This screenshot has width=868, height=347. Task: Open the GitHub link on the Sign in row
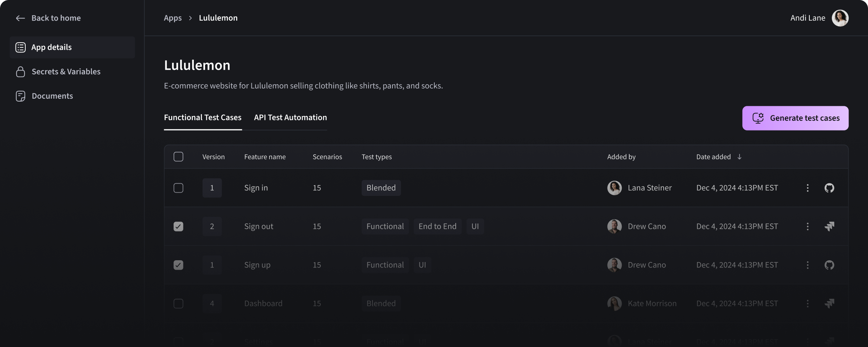click(x=829, y=188)
